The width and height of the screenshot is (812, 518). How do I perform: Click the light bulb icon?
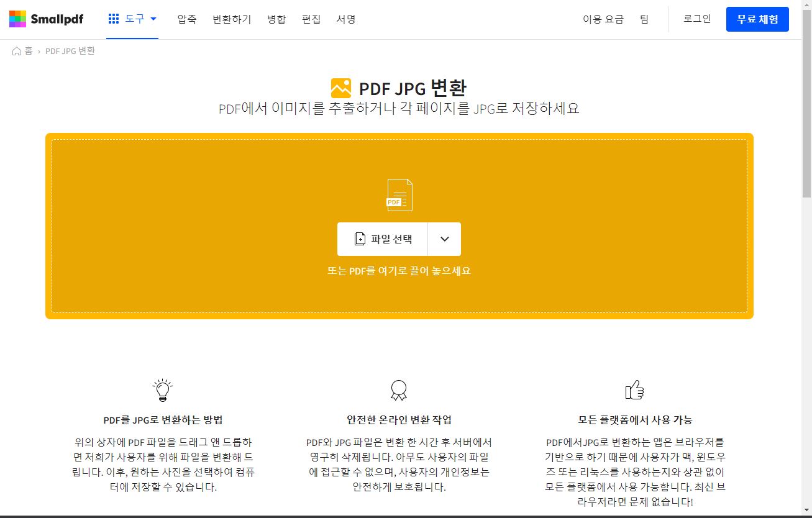pyautogui.click(x=163, y=390)
